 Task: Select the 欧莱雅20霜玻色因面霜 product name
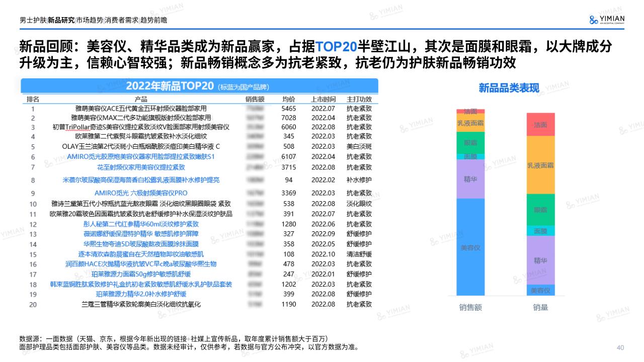[141, 214]
